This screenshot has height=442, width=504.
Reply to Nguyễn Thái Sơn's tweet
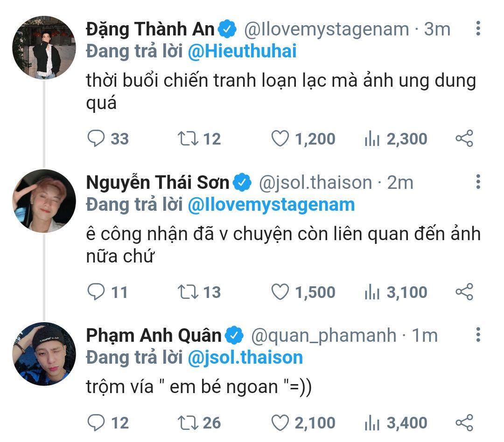(97, 292)
